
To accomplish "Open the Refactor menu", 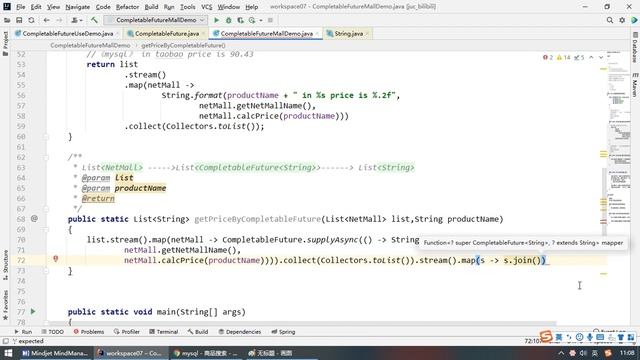I will (x=127, y=7).
